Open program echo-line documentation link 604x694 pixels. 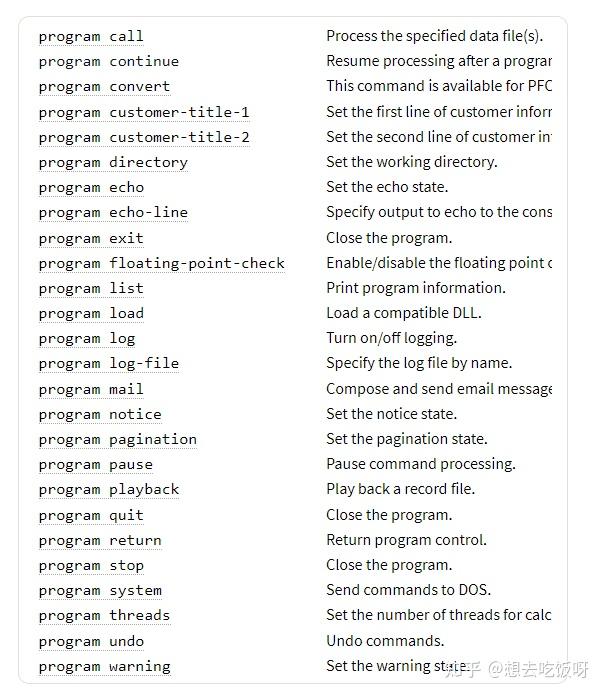[113, 212]
